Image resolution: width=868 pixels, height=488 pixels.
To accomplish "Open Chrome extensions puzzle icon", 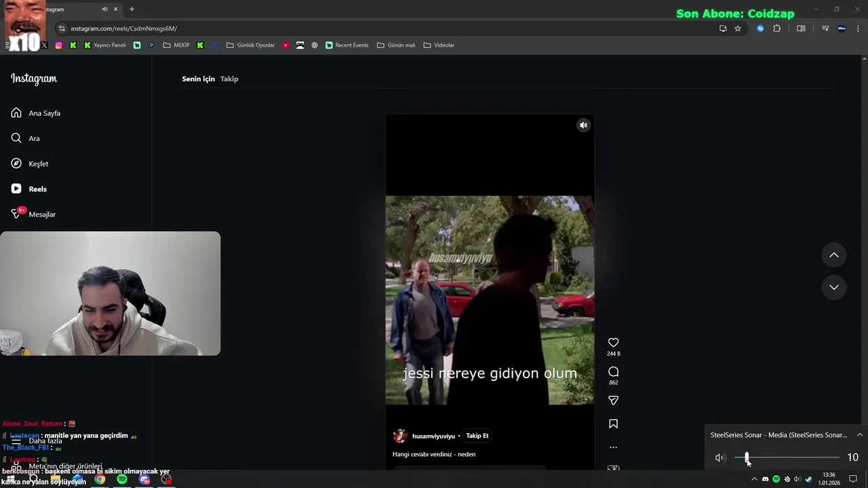I will [x=777, y=28].
